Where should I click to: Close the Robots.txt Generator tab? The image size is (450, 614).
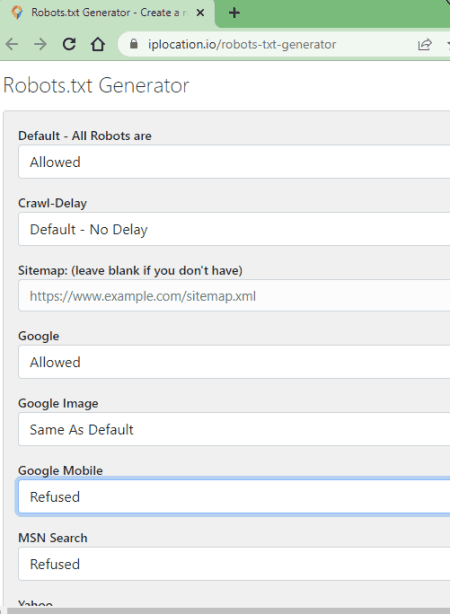pyautogui.click(x=200, y=13)
